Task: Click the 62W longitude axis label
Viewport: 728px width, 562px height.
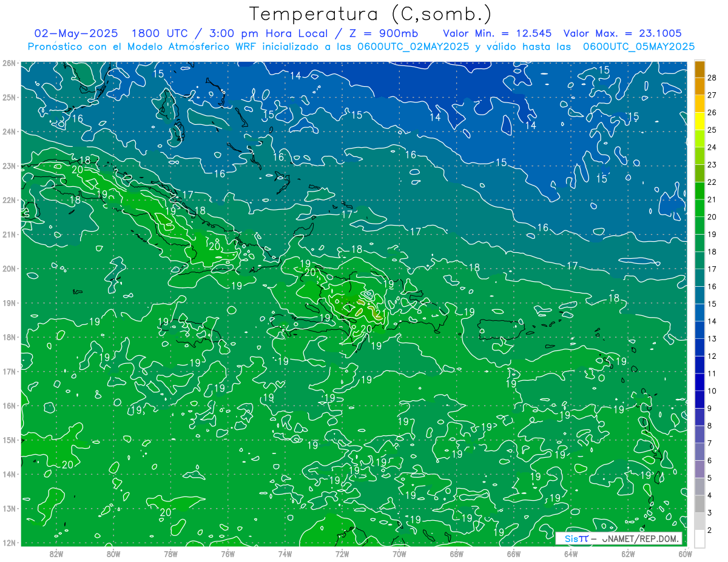Action: click(628, 554)
